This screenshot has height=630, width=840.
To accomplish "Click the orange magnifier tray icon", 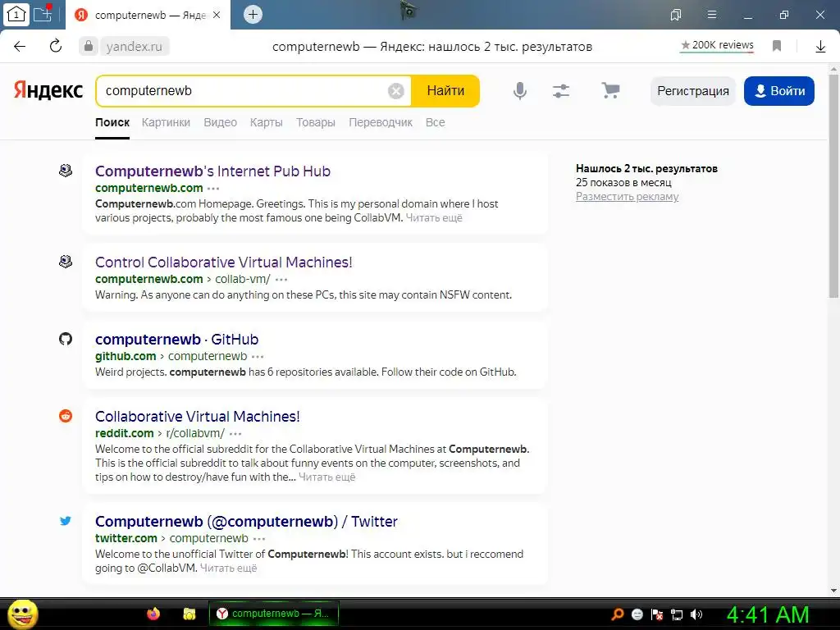I will (x=618, y=614).
